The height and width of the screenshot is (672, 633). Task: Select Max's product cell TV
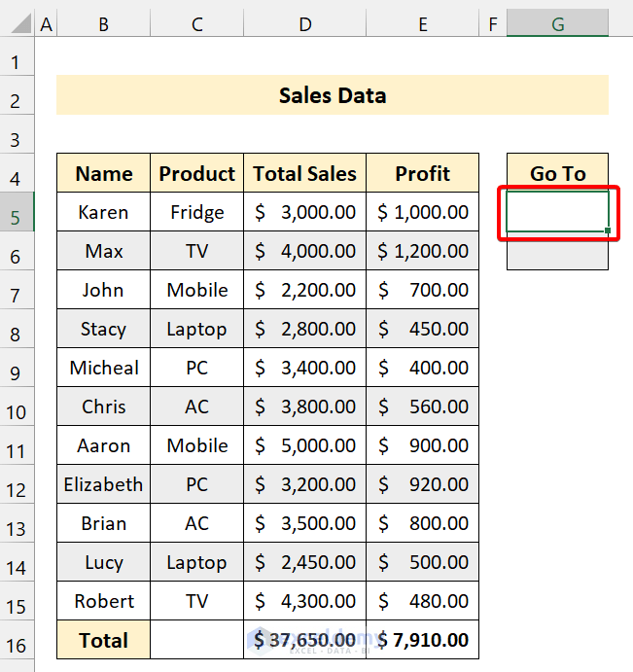196,252
